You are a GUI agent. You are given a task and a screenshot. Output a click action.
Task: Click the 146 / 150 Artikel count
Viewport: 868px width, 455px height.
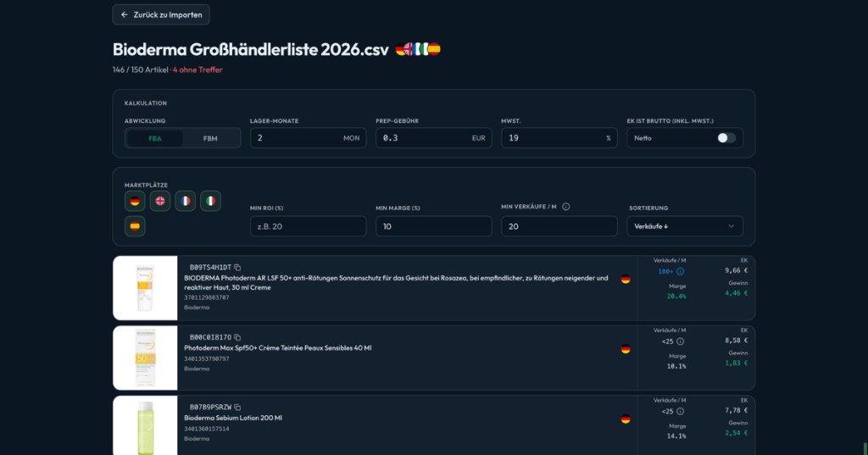[140, 69]
